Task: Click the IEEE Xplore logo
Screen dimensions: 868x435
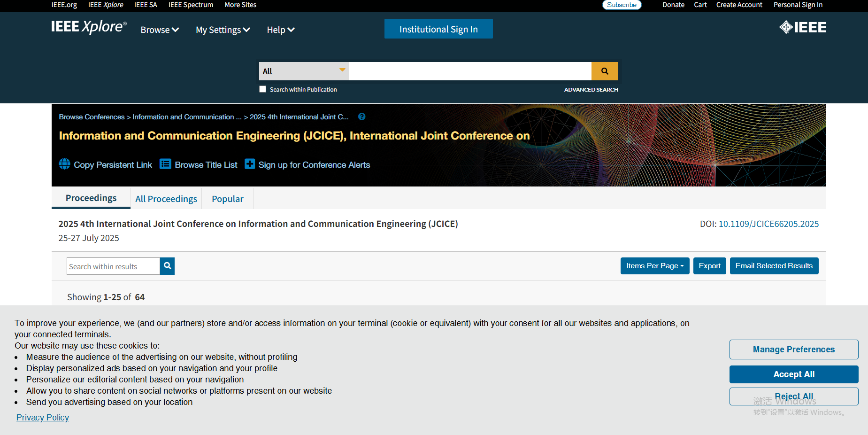Action: pos(89,27)
